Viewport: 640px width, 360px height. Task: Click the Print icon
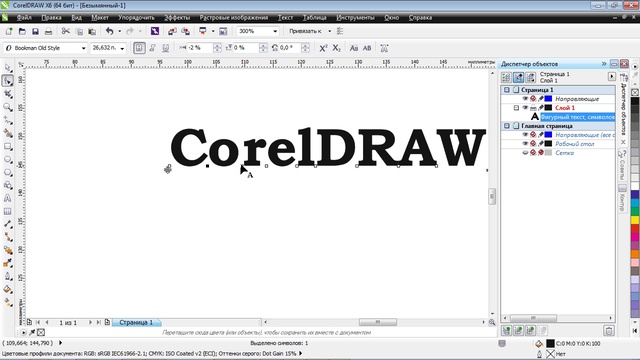[x=48, y=31]
